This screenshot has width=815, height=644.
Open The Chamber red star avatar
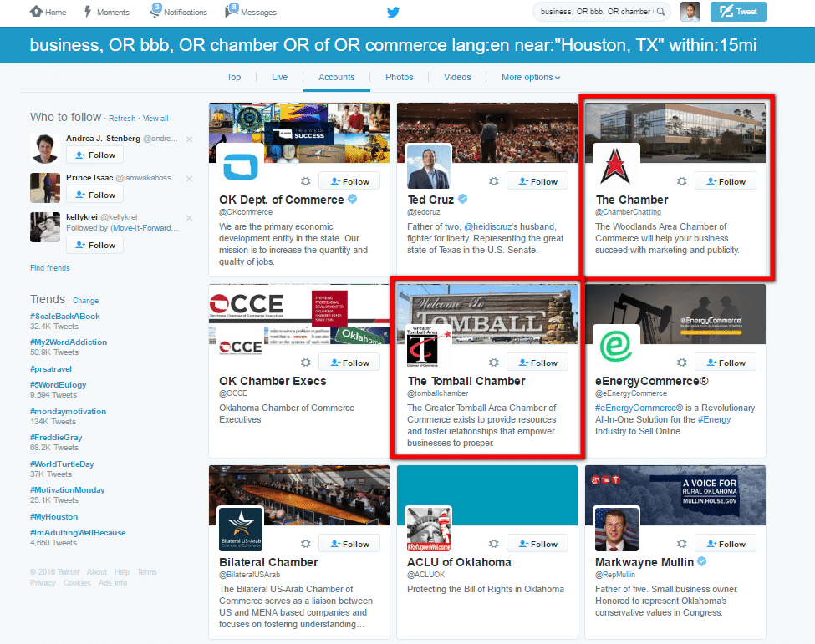pos(616,165)
